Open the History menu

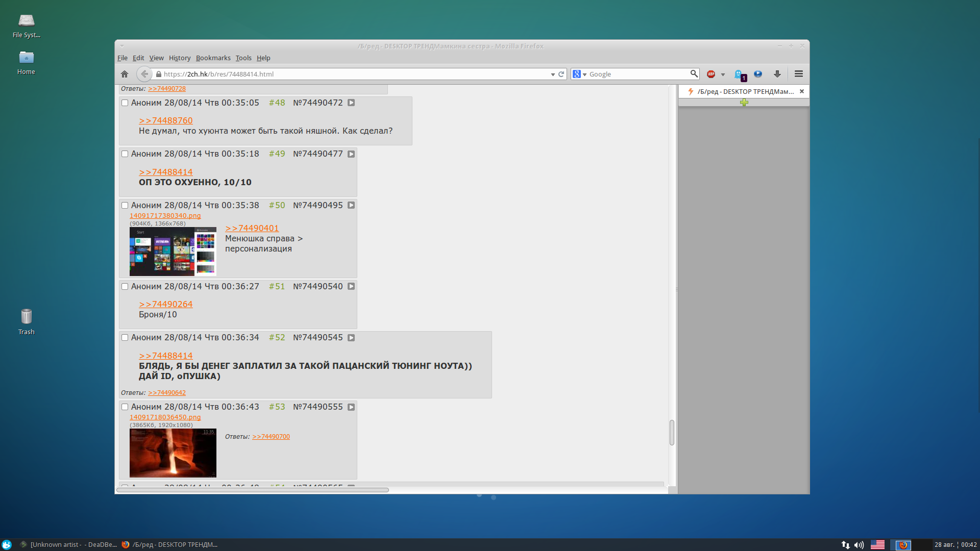(x=179, y=58)
